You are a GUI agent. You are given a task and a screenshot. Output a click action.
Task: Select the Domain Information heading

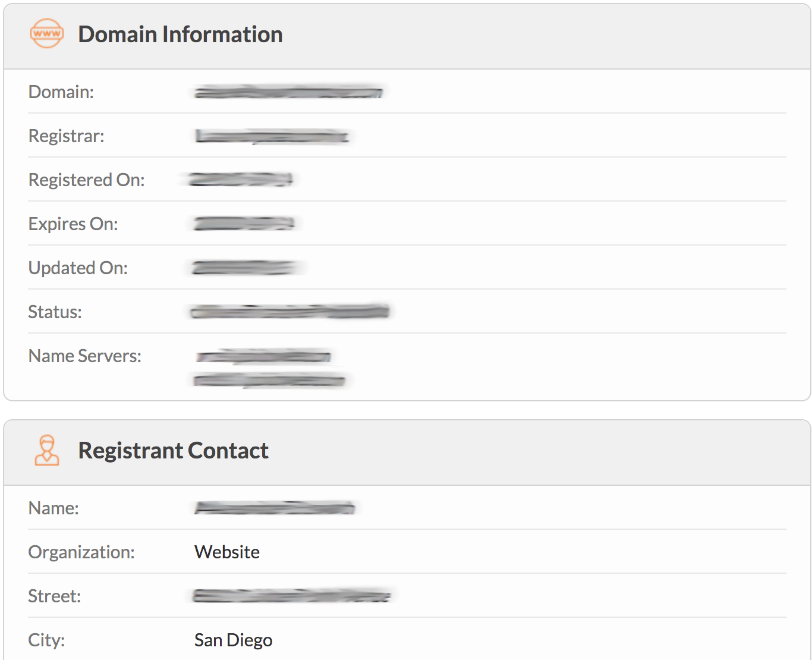click(x=180, y=34)
